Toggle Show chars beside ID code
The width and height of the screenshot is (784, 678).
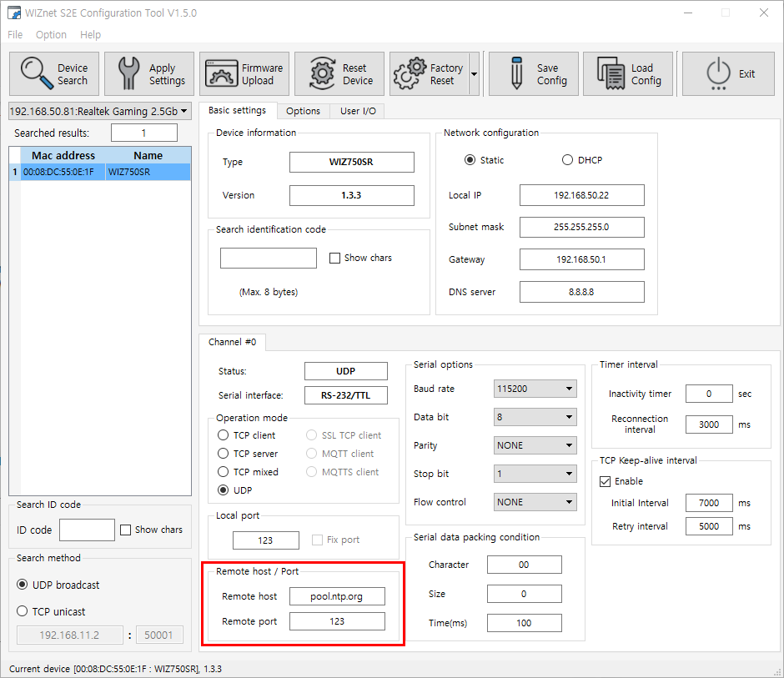pos(125,530)
